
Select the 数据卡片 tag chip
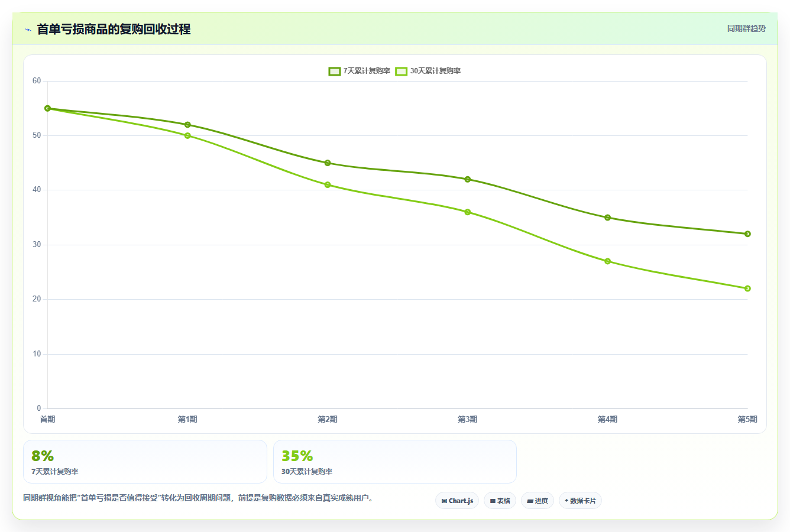coord(580,501)
